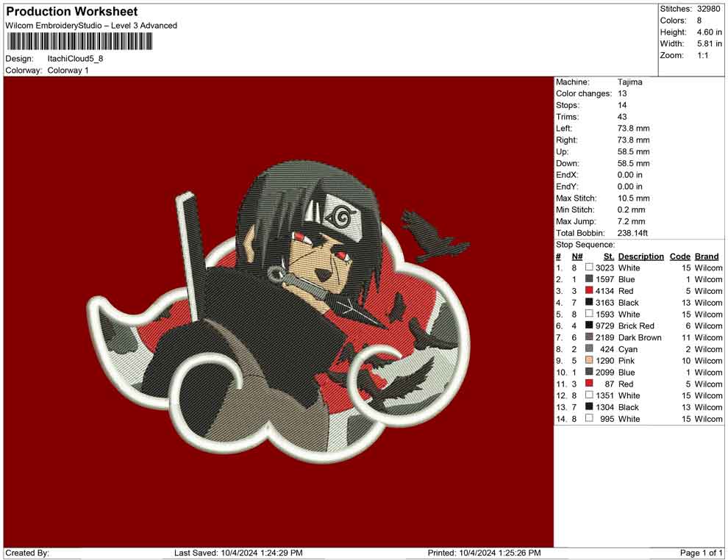
Task: Click the 'Last Saved' timestamp in footer
Action: click(x=238, y=553)
